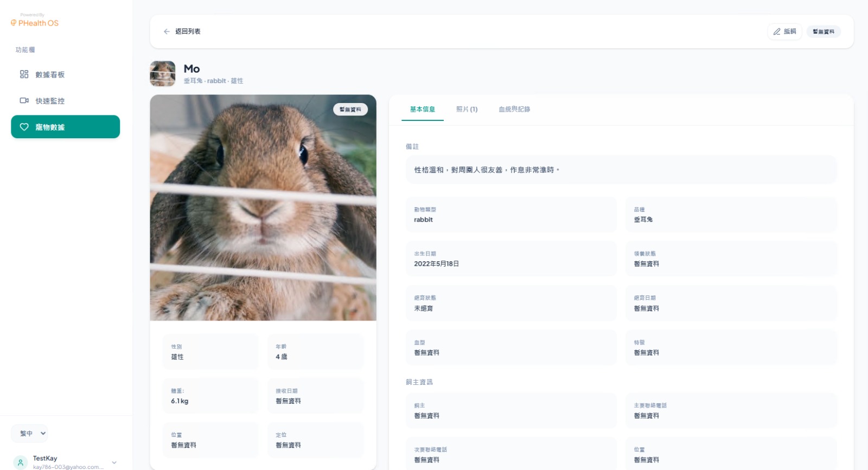
Task: Click the birth date 2022年5月18日
Action: [x=437, y=263]
